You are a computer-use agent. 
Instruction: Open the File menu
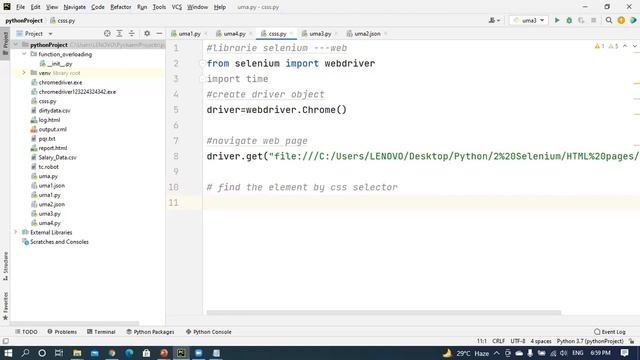[20, 7]
